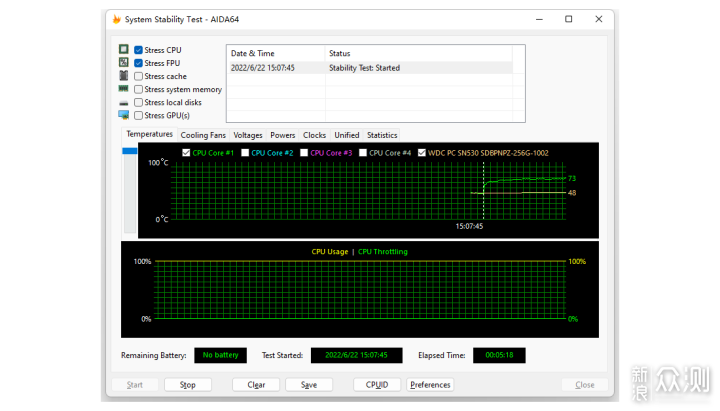Open the CPUID panel

tap(377, 385)
